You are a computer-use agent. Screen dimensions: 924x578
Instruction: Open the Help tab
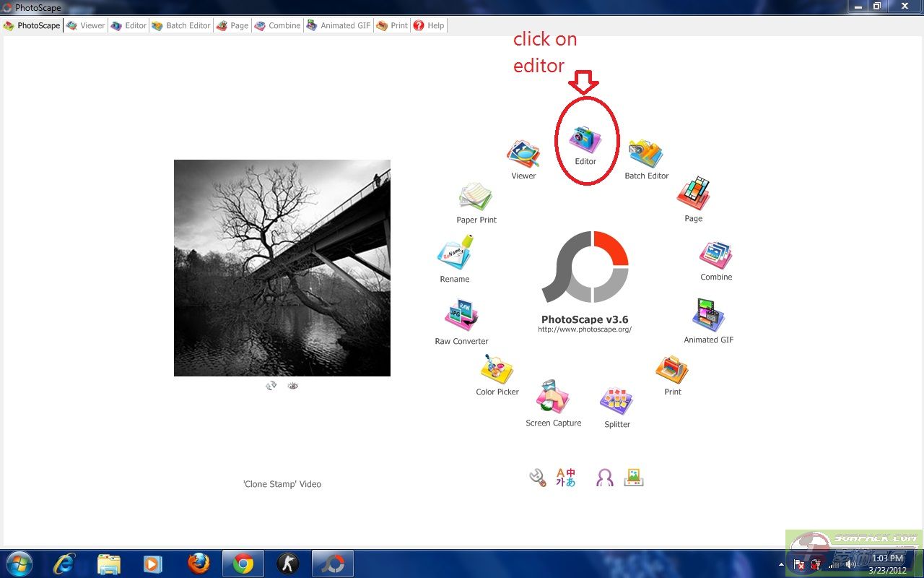click(x=429, y=25)
